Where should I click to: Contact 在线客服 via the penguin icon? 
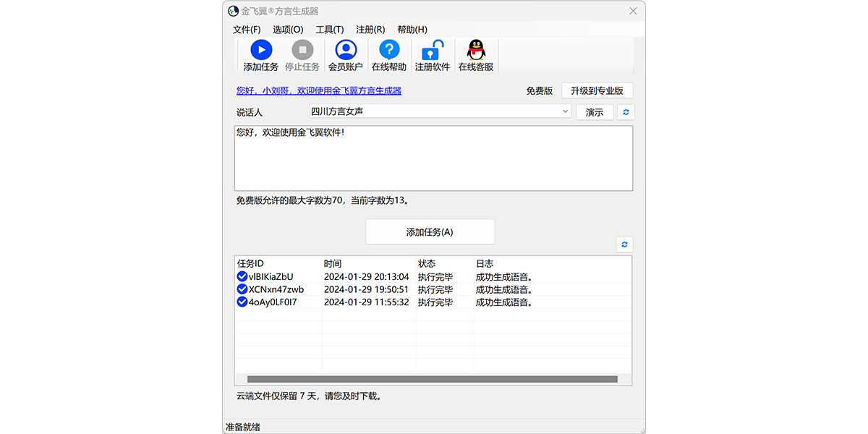(x=475, y=50)
